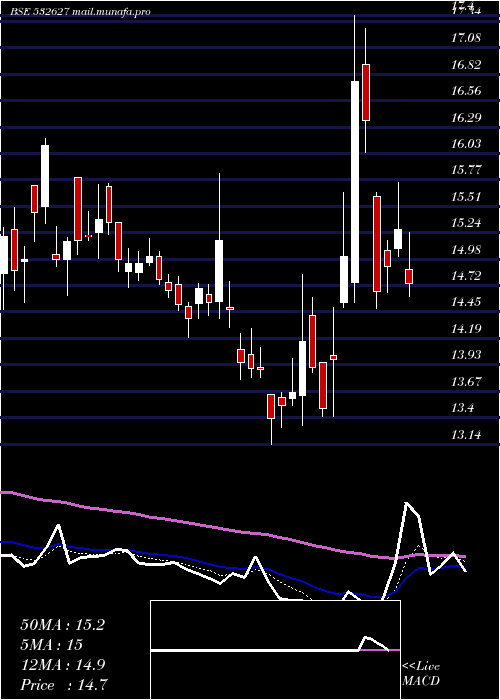Click the 5MA : 15 readout
Image resolution: width=500 pixels, height=700 pixels.
[51, 645]
